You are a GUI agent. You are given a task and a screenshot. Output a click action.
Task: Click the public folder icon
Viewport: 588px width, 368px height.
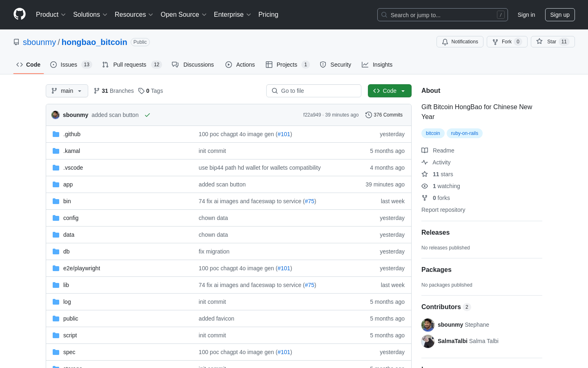(56, 319)
